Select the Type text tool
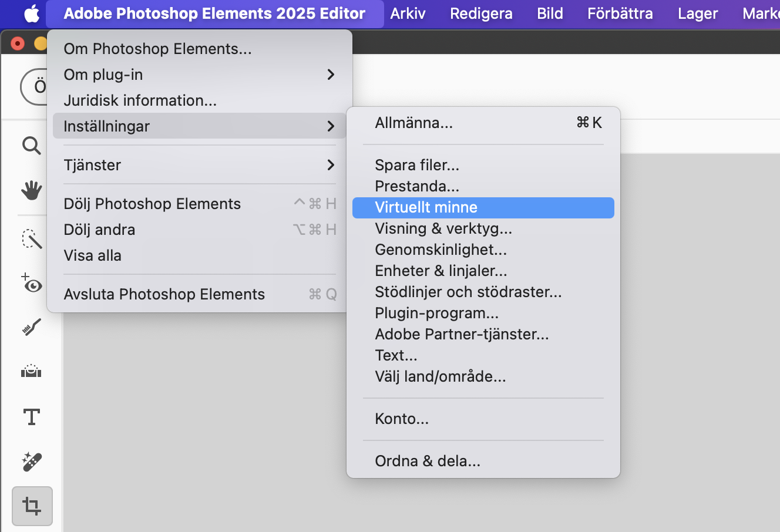 click(31, 417)
